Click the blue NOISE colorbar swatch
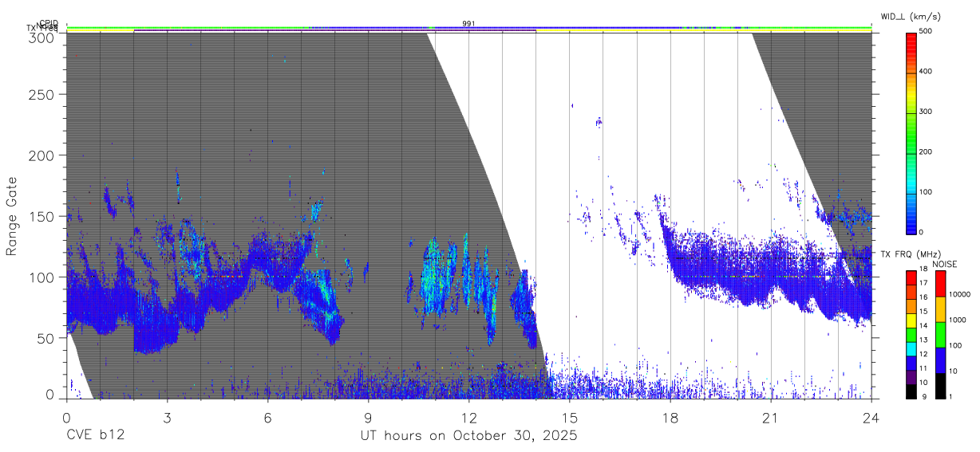 point(940,360)
